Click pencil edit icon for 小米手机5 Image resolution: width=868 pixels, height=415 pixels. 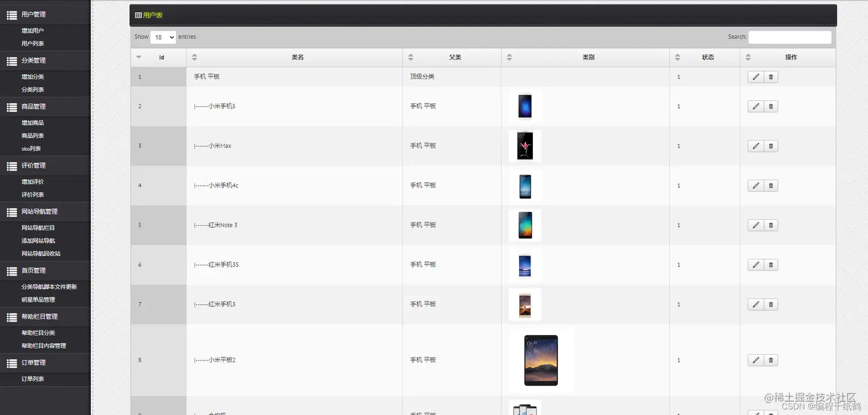pos(755,106)
